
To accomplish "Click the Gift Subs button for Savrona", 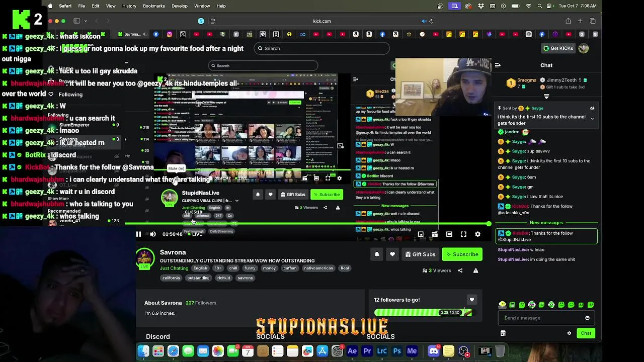I will point(420,254).
